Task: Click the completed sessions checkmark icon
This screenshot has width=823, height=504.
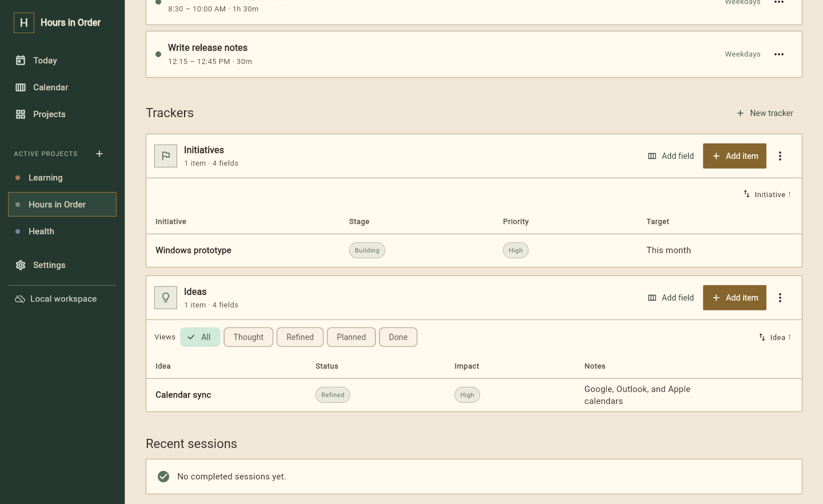Action: [x=163, y=477]
